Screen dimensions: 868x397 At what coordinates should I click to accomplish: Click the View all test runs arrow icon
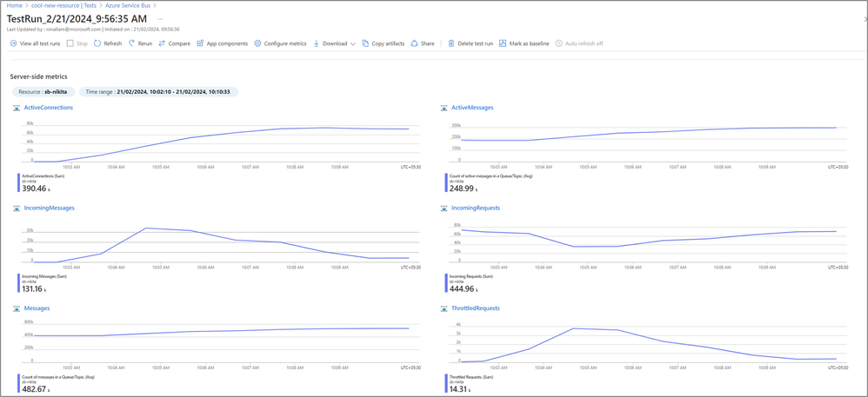tap(13, 43)
